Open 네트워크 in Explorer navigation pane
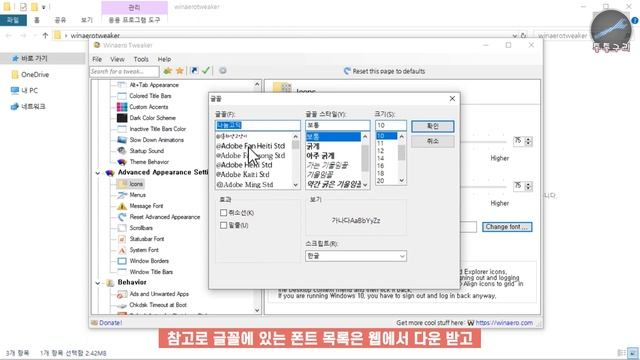Image resolution: width=640 pixels, height=360 pixels. pyautogui.click(x=33, y=107)
